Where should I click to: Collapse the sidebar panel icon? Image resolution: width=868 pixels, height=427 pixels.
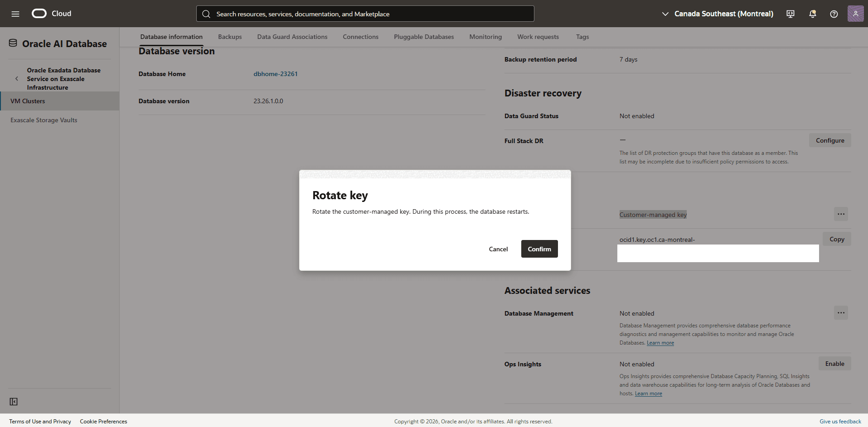click(14, 402)
